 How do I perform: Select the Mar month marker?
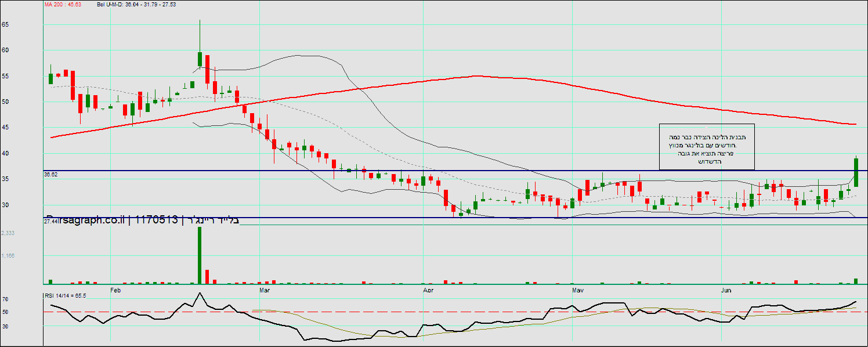coord(265,289)
